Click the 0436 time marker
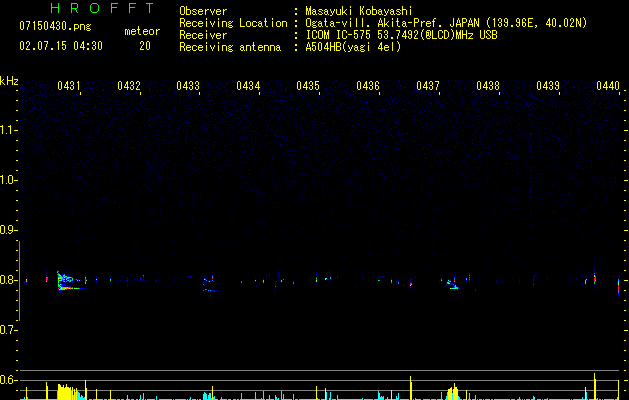 click(368, 85)
